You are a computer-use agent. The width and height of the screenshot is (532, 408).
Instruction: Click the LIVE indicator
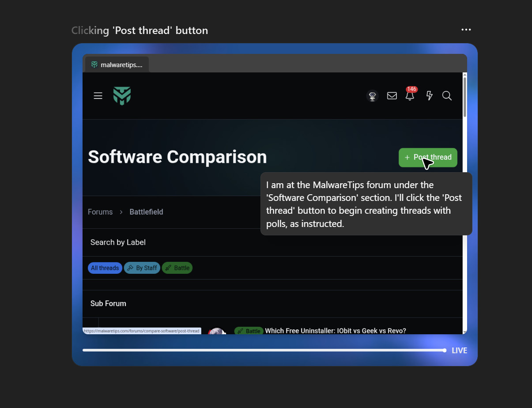[x=459, y=351]
